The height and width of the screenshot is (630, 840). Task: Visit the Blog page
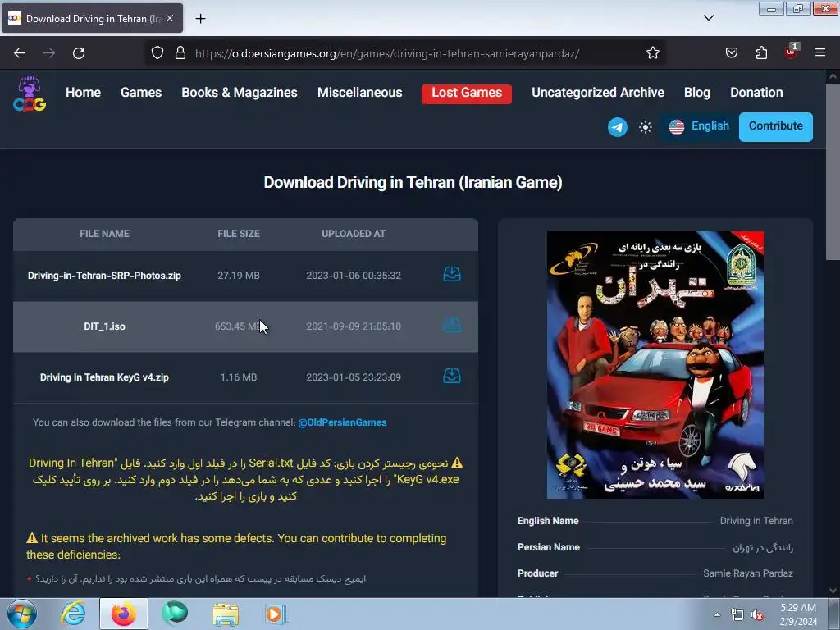697,92
